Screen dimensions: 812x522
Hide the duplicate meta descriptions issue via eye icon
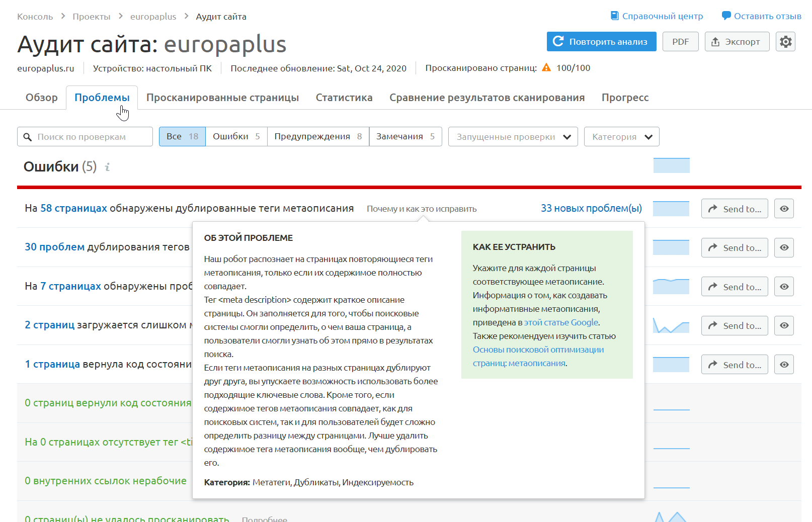pos(784,209)
